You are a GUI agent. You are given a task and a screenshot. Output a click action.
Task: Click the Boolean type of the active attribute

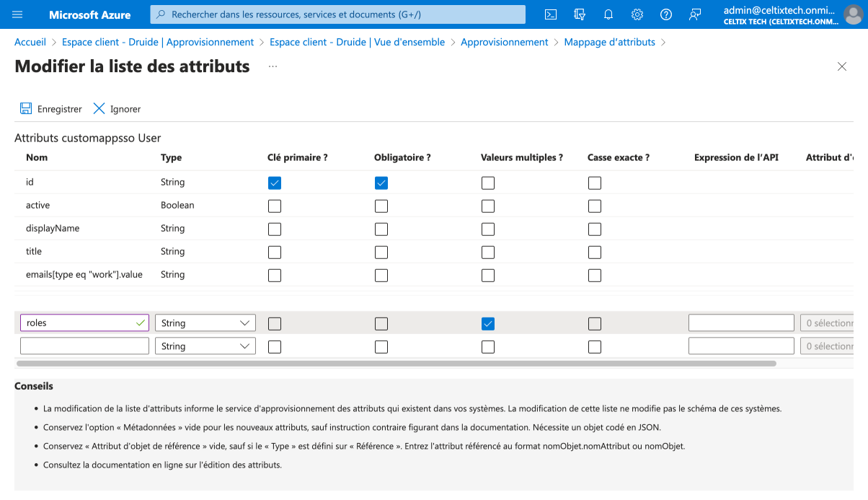[x=177, y=205]
